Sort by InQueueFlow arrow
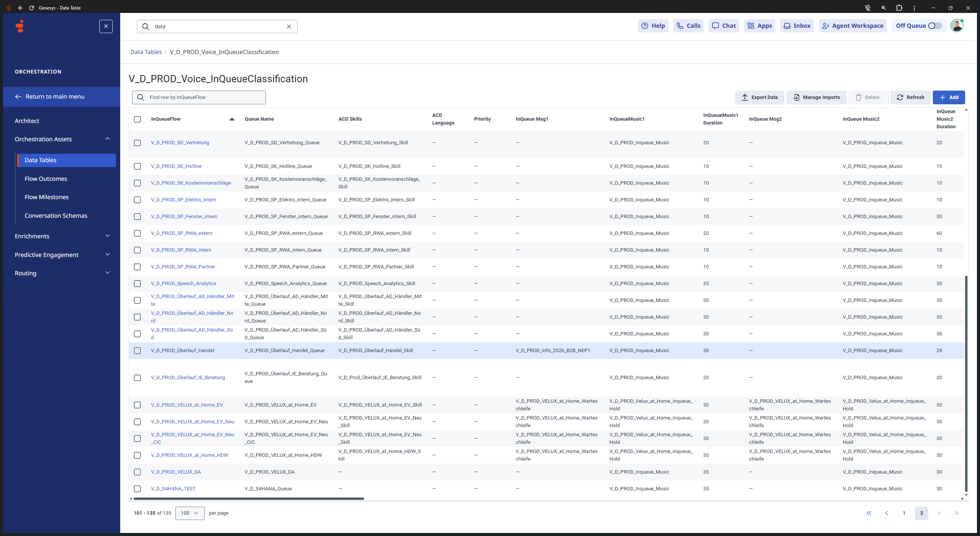Image resolution: width=980 pixels, height=536 pixels. [x=232, y=119]
